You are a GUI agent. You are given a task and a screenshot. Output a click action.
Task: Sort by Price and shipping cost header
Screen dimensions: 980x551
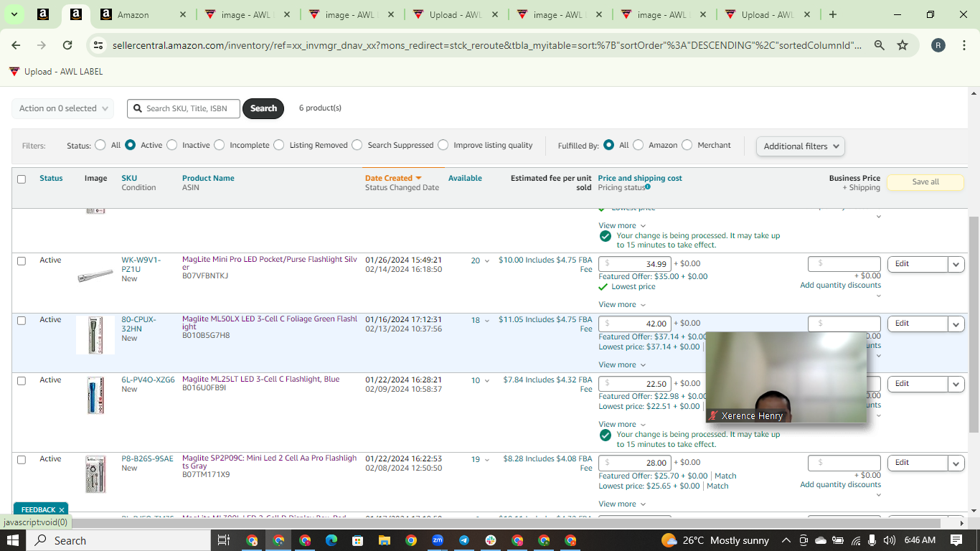click(x=640, y=178)
